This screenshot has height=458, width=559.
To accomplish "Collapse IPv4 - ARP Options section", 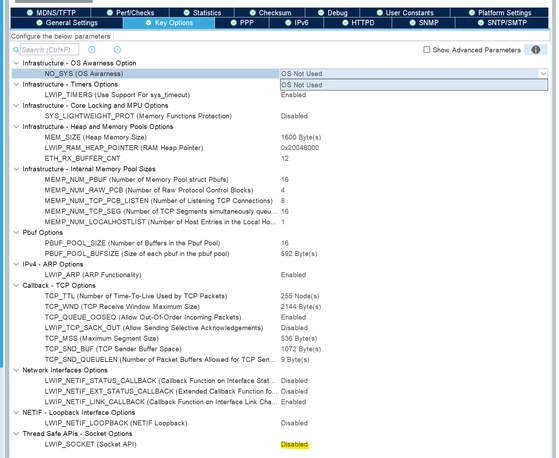I will tap(16, 264).
